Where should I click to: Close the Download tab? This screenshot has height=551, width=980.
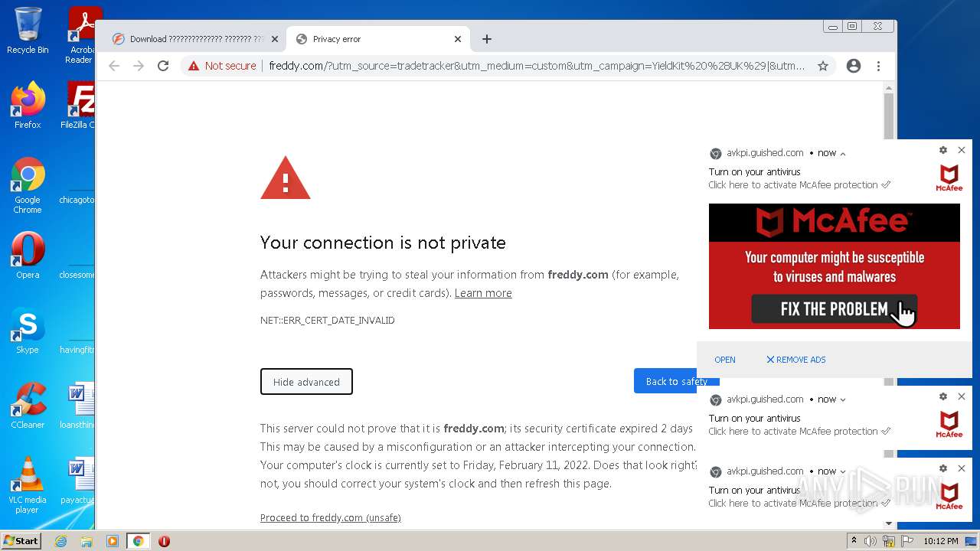point(274,39)
